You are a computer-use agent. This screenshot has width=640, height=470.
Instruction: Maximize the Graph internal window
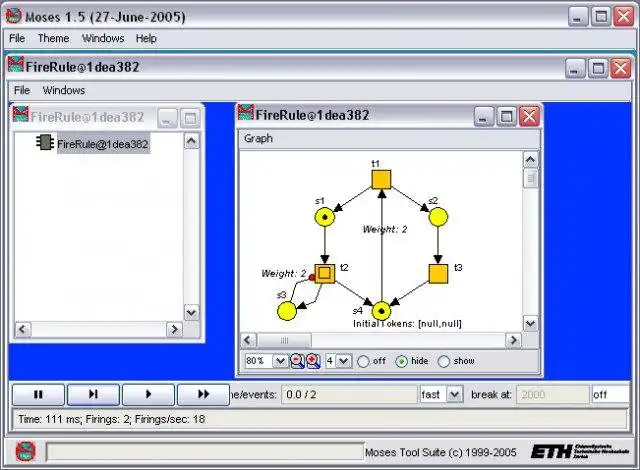pos(507,117)
